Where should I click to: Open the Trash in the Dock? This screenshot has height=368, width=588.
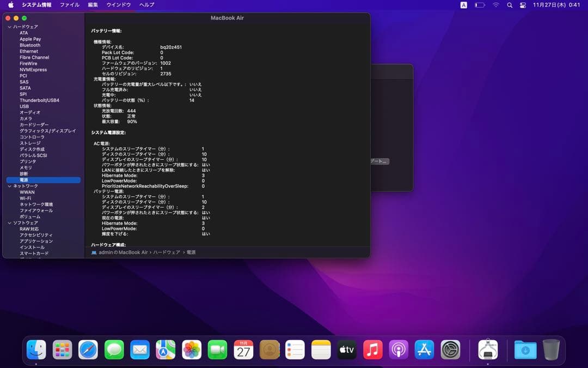pos(551,349)
